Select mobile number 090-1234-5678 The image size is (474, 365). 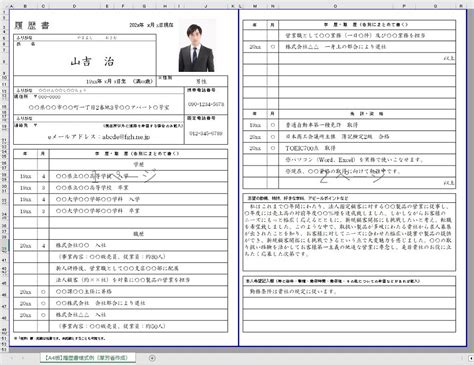tap(206, 104)
